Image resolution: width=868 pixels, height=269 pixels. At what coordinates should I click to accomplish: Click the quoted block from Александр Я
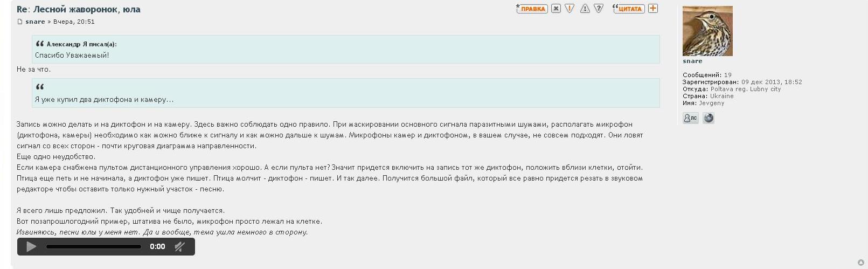(x=345, y=50)
